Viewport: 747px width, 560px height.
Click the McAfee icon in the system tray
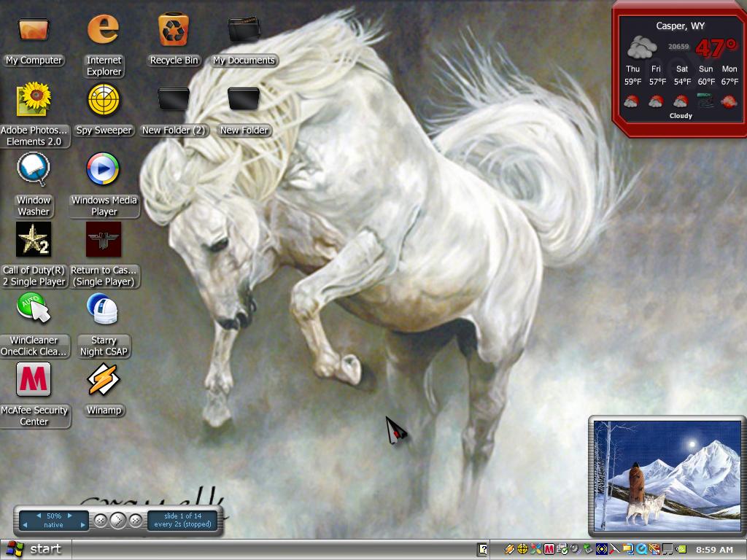[549, 549]
